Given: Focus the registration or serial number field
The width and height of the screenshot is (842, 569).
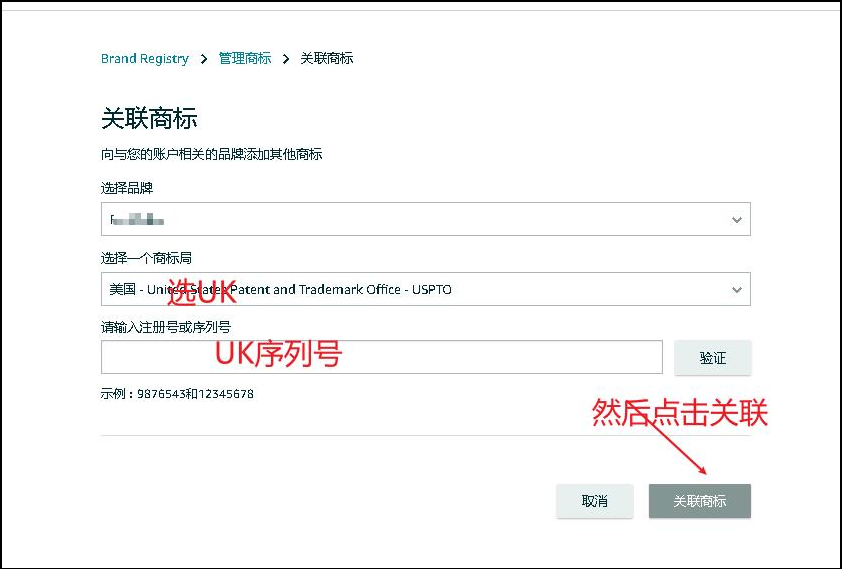Looking at the screenshot, I should pos(381,357).
